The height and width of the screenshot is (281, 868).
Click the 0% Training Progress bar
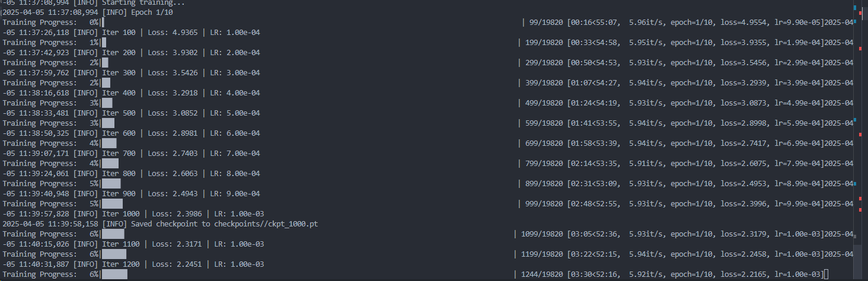point(103,22)
